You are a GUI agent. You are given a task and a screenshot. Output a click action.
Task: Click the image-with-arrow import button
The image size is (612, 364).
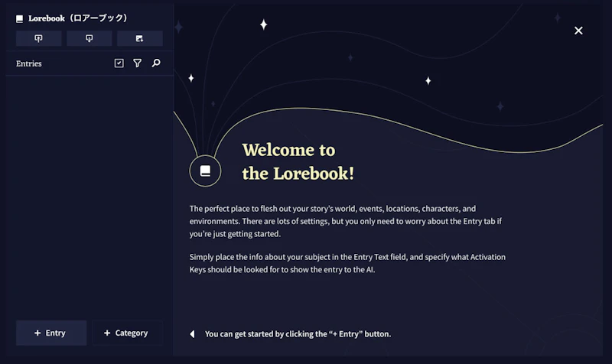click(x=140, y=38)
